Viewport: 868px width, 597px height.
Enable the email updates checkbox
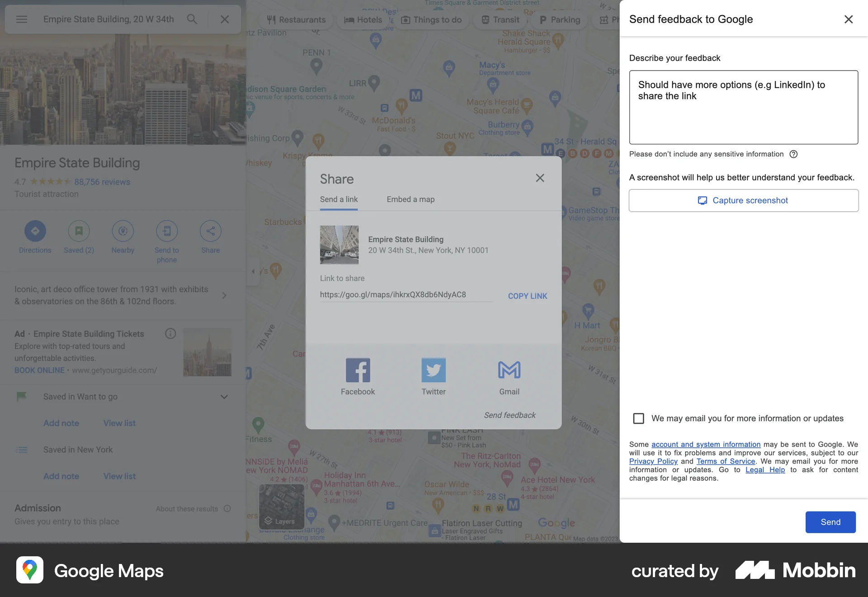638,418
